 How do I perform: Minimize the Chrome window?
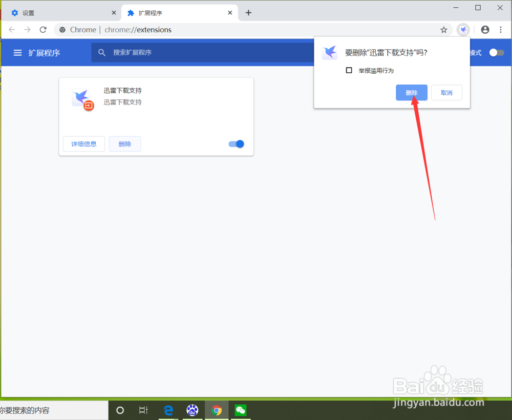pyautogui.click(x=456, y=8)
